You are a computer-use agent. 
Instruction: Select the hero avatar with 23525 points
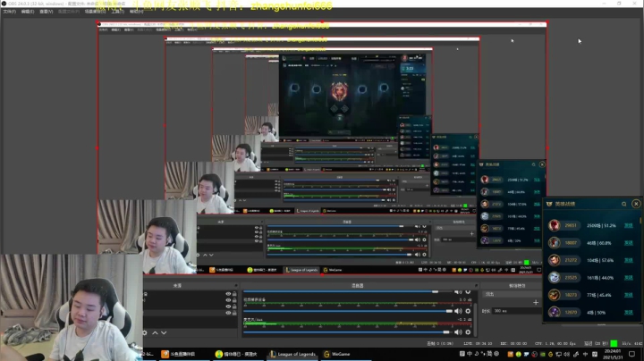click(554, 278)
